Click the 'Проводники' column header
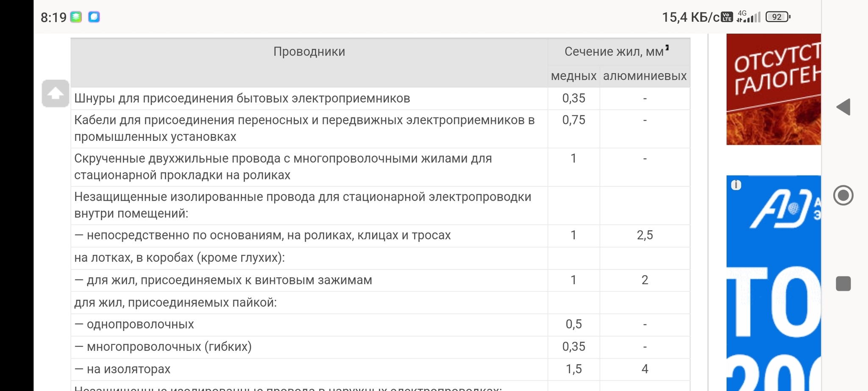 coord(309,52)
